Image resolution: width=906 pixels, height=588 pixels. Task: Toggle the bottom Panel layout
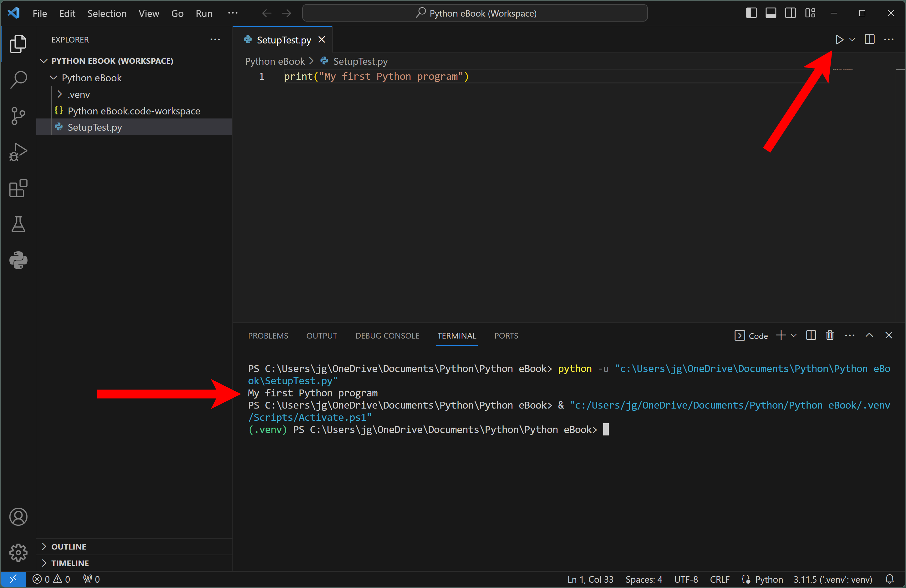[x=771, y=13]
